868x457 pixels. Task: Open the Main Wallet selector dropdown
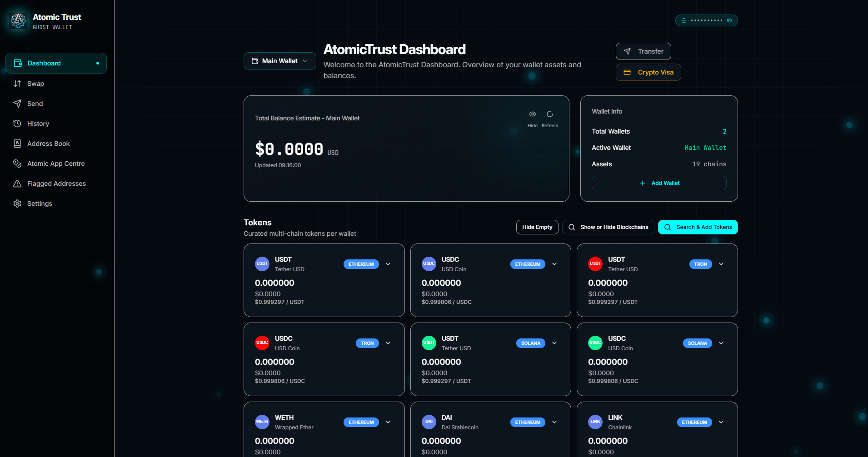coord(280,61)
